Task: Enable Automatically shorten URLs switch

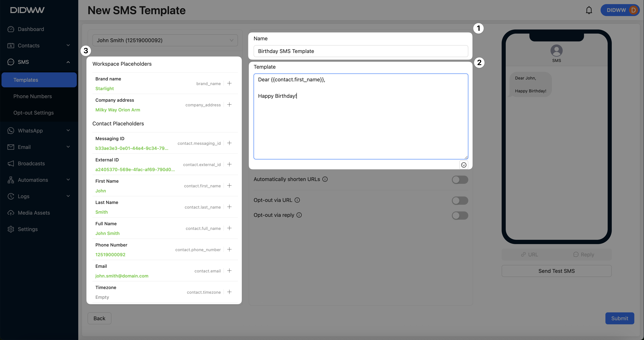Action: [460, 180]
